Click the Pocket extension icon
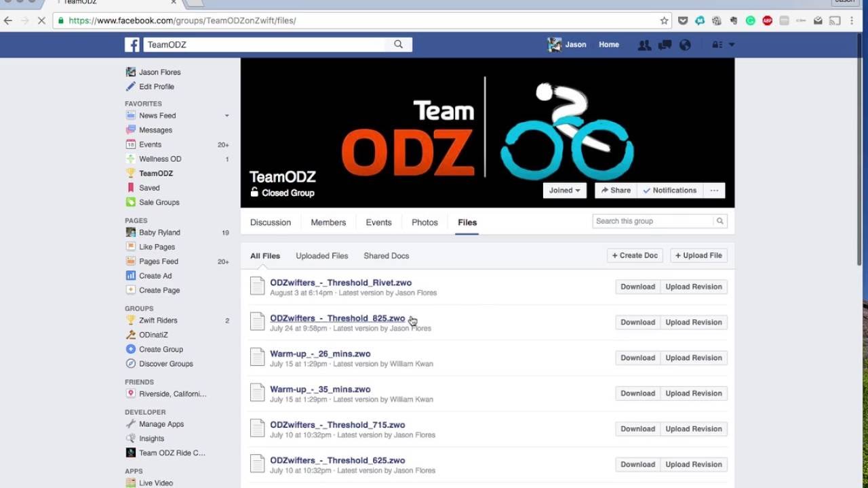This screenshot has width=868, height=488. click(683, 20)
